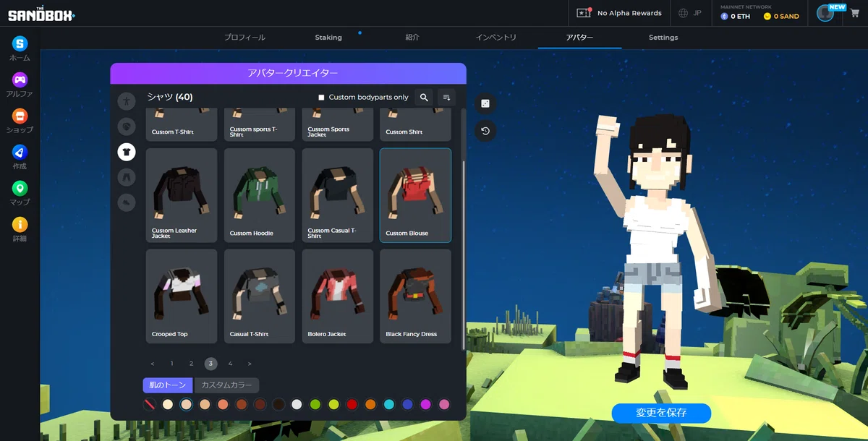Select the head category icon
This screenshot has width=868, height=441.
127,127
